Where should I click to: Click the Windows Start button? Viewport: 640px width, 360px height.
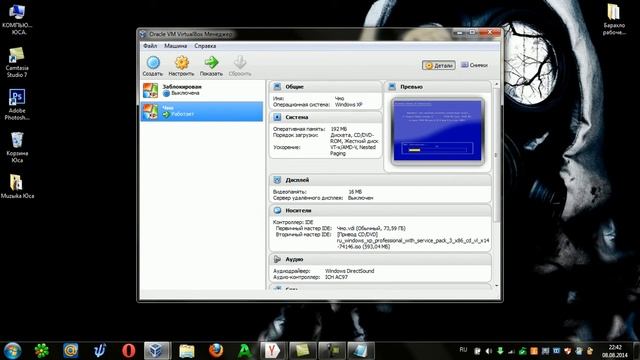coord(12,351)
